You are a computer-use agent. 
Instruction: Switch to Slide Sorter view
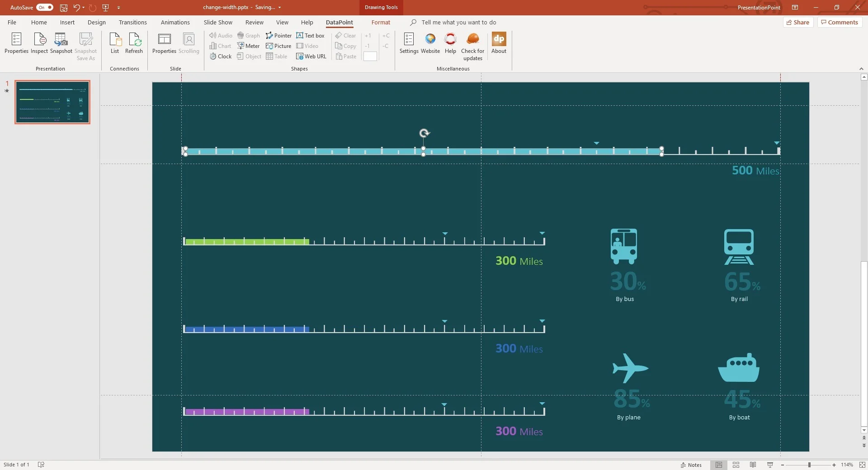pos(736,465)
